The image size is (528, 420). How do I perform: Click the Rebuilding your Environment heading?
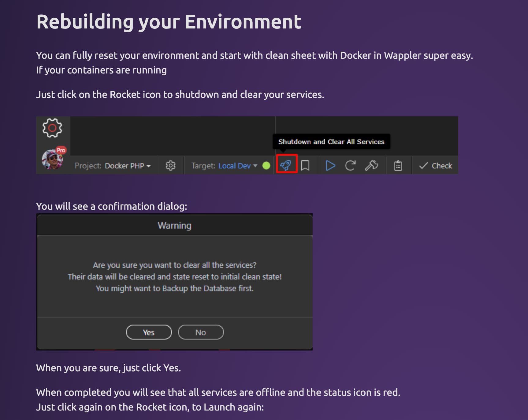click(x=169, y=22)
